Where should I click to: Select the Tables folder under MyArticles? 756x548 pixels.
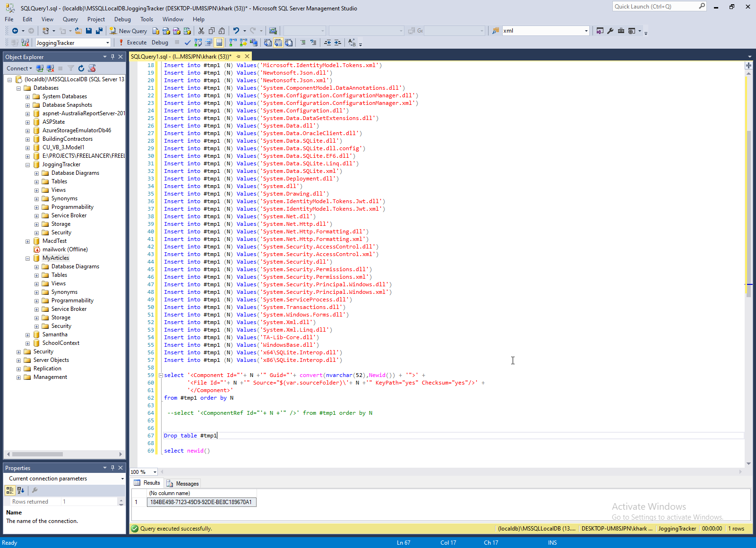pos(59,275)
